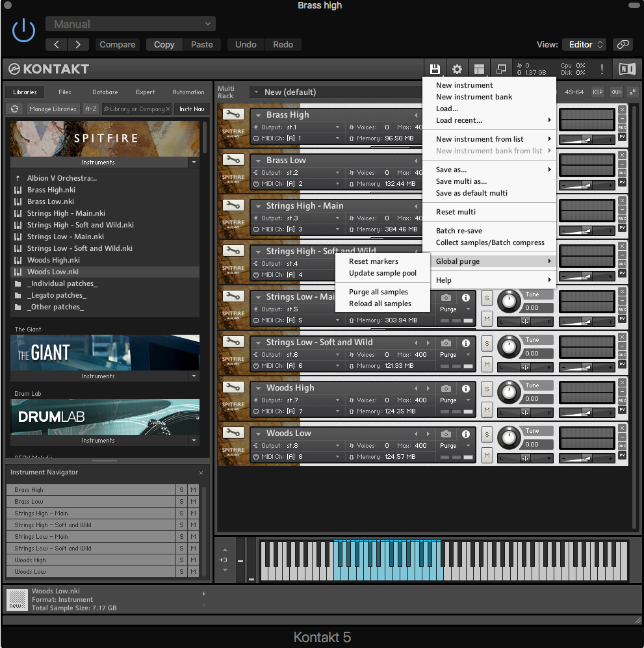The width and height of the screenshot is (644, 648).
Task: Solo Brass High in Instrument Navigator
Action: (181, 489)
